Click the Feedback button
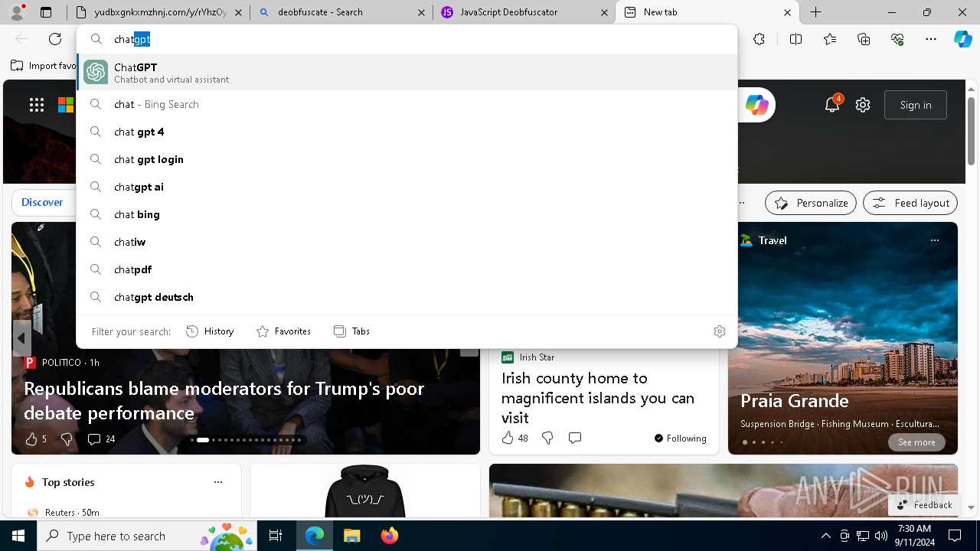980x551 pixels. click(x=925, y=504)
